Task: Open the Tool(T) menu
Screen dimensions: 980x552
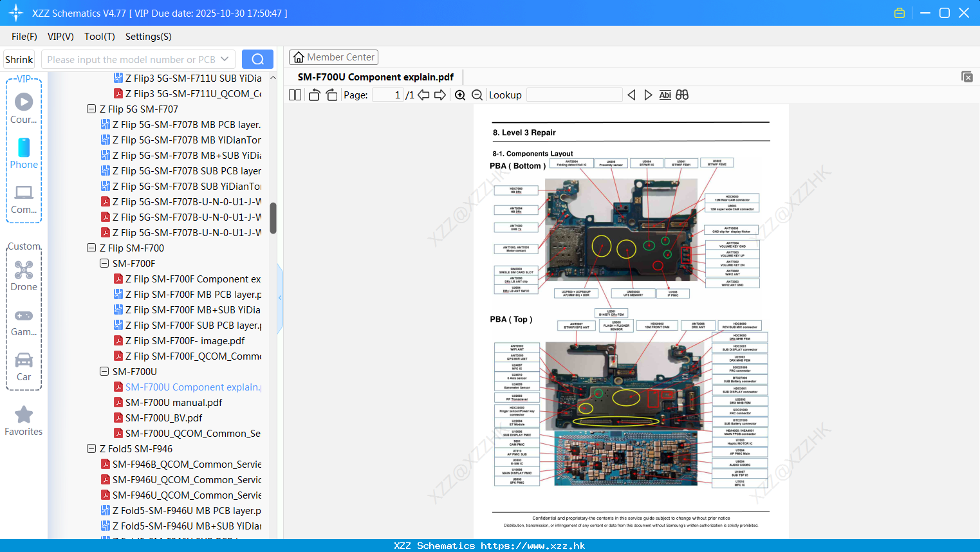Action: point(99,37)
